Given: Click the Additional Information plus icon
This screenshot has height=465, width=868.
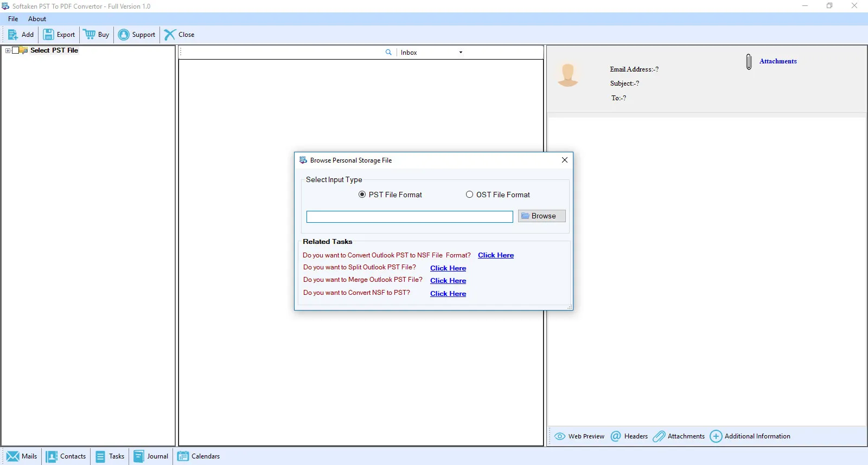Looking at the screenshot, I should [x=716, y=436].
